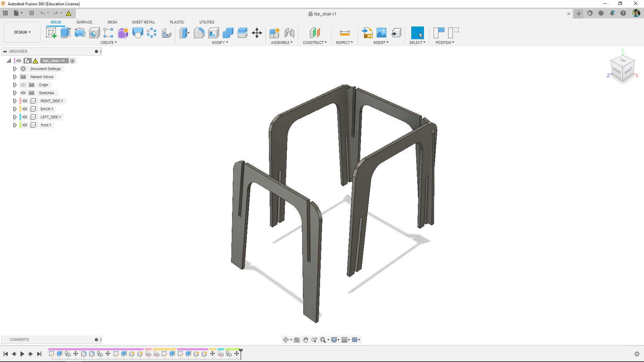Switch to the UTILITIES tab
Screen dimensions: 644x362
point(207,22)
